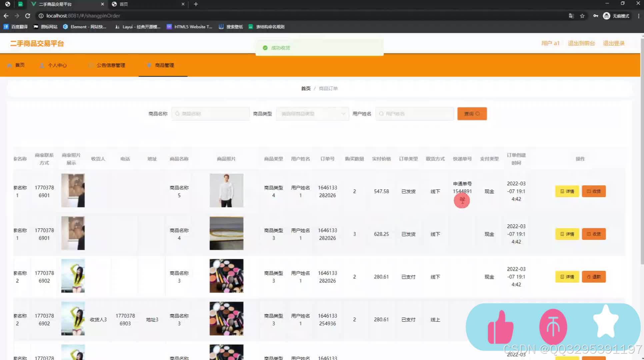
Task: Click 快递单号 column header
Action: pos(462,159)
